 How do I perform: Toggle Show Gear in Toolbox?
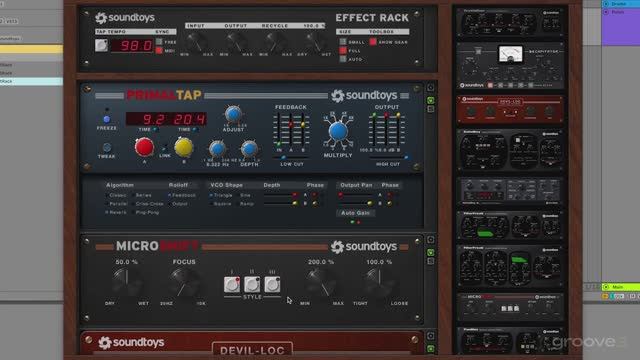pos(373,42)
